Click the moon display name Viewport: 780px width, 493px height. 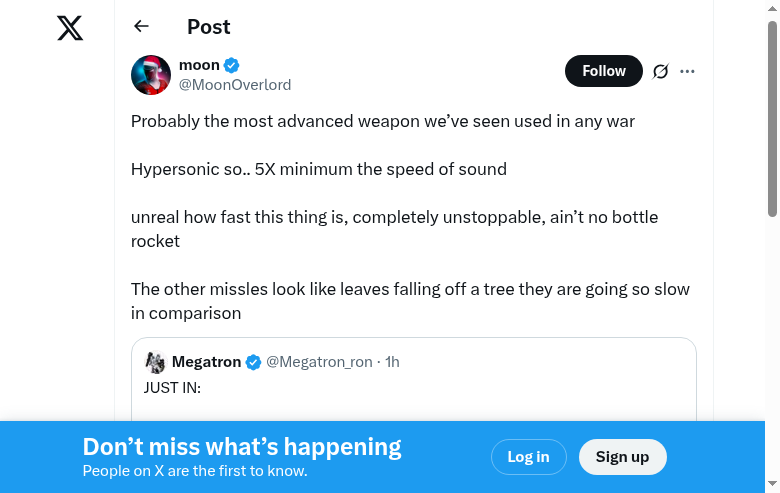click(199, 65)
